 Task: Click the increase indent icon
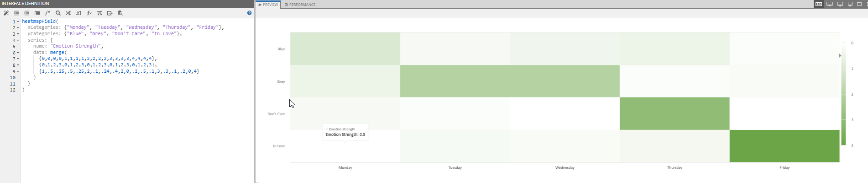(26, 13)
